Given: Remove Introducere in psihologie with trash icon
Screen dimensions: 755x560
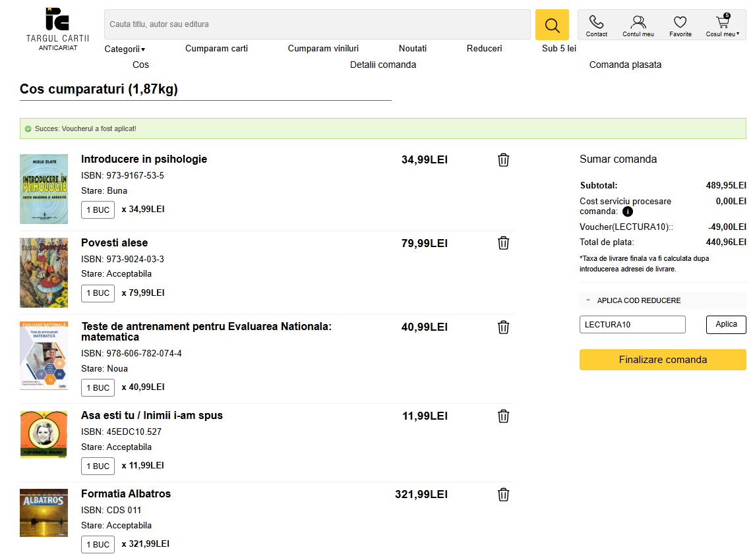Looking at the screenshot, I should click(x=503, y=159).
